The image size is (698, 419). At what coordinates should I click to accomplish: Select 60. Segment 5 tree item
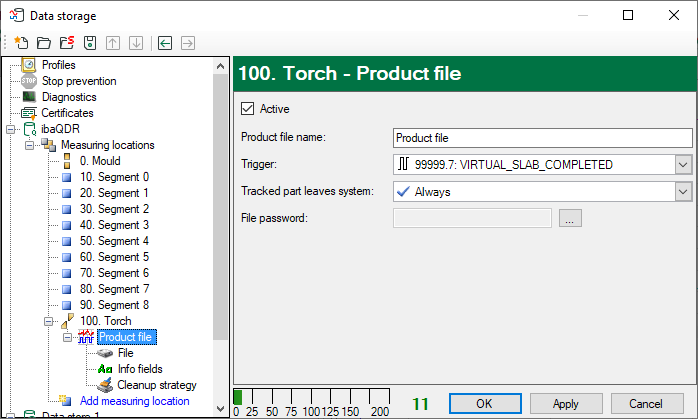(114, 257)
